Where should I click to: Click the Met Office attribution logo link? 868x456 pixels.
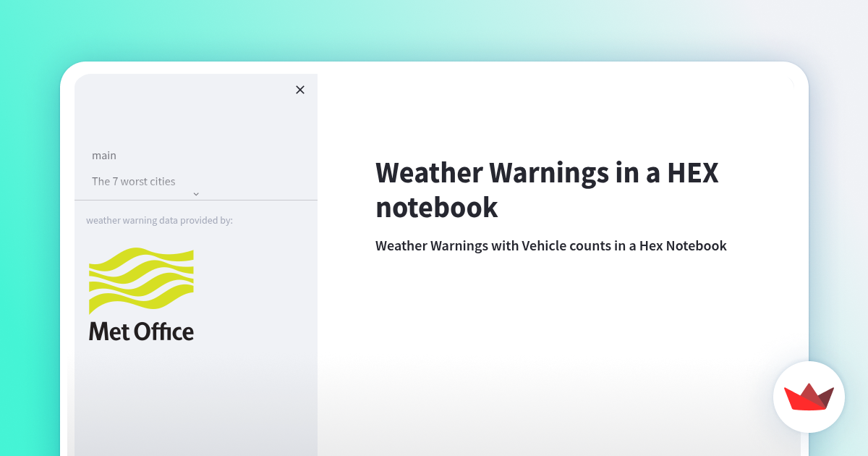click(141, 293)
